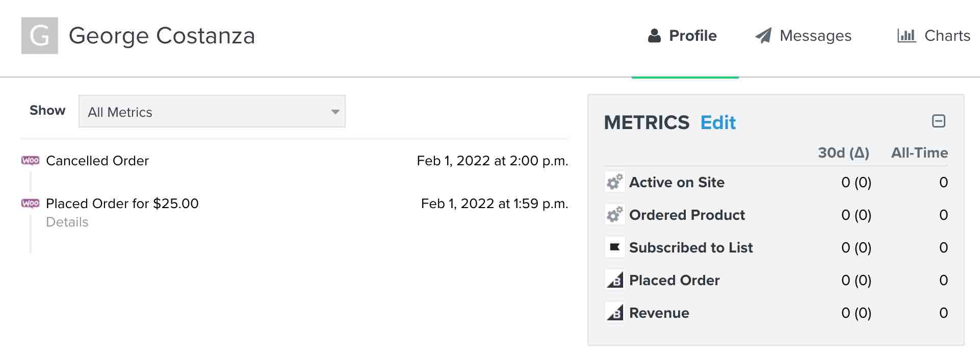Expand Details under Placed Order event
This screenshot has width=980, height=354.
tap(67, 222)
